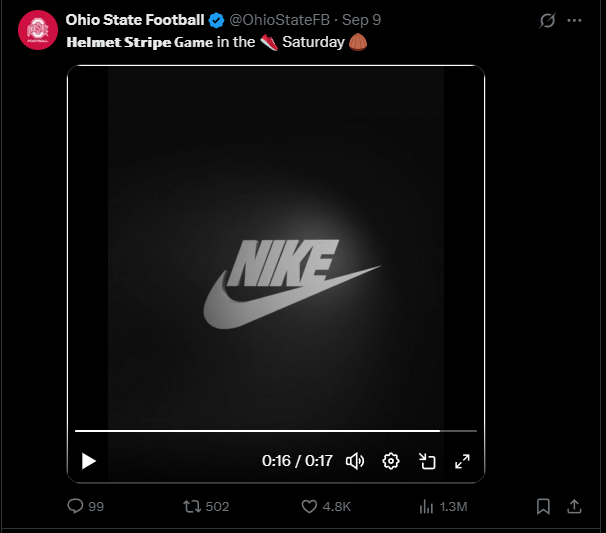Open video settings gear
This screenshot has width=606, height=533.
(x=391, y=461)
